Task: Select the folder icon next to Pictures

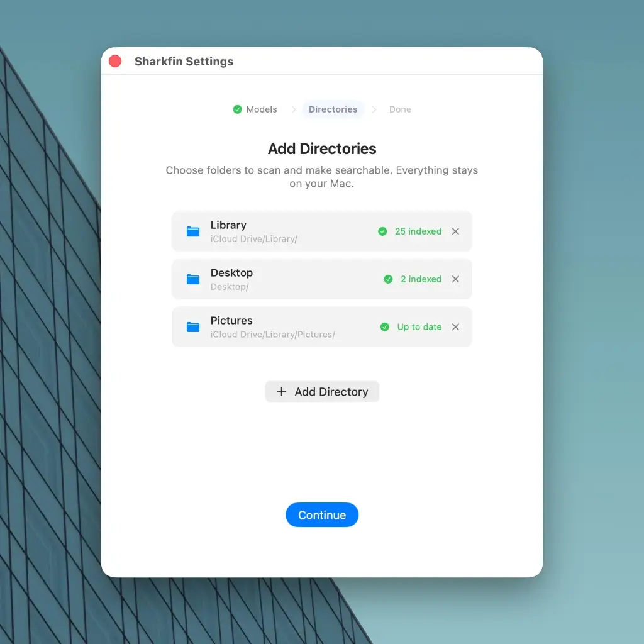Action: [192, 327]
